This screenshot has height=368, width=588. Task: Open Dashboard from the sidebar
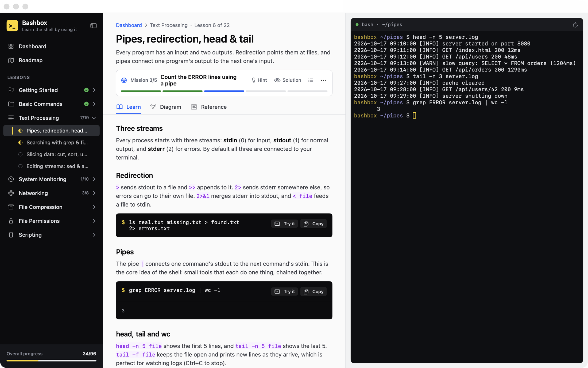tap(51, 46)
